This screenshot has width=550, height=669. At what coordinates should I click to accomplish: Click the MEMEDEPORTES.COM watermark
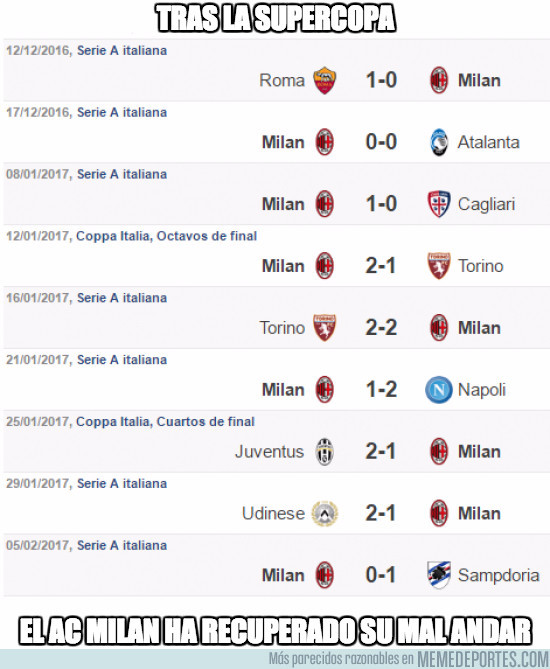(x=483, y=658)
